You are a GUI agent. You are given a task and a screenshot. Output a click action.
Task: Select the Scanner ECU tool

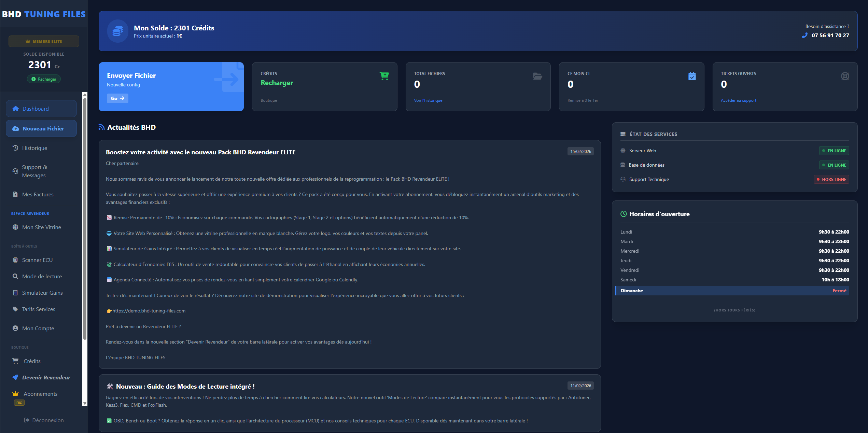coord(37,260)
